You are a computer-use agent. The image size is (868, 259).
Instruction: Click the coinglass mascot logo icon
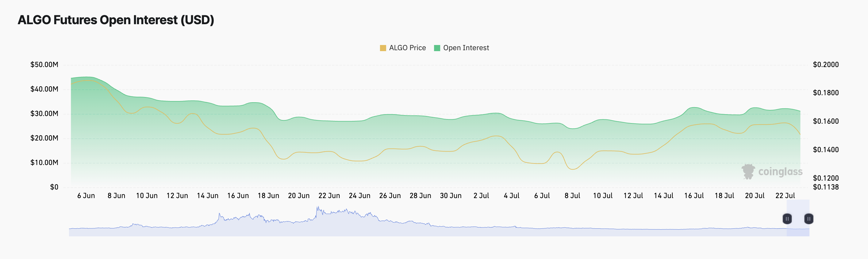coord(748,171)
